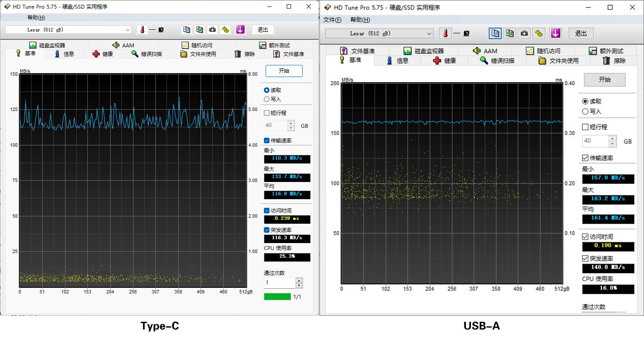Click the camera screenshot icon in USB-A window

pos(524,34)
